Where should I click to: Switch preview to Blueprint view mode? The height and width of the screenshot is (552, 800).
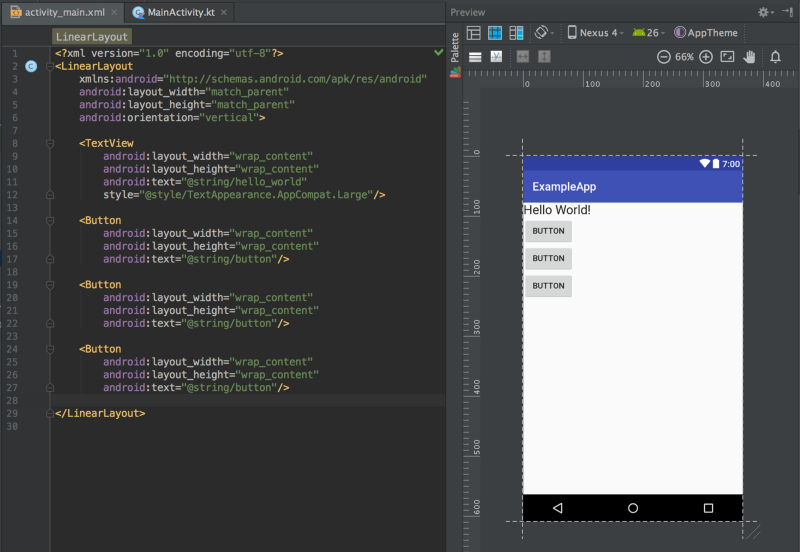[495, 33]
